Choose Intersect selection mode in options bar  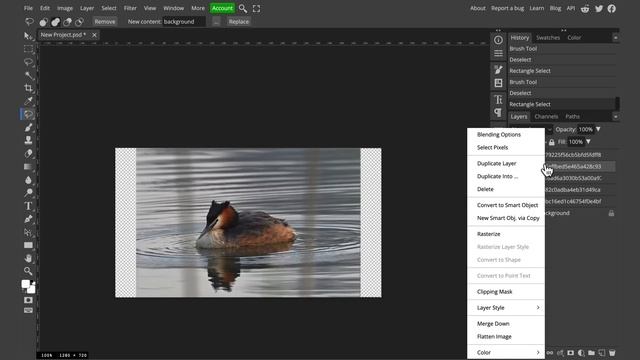79,22
